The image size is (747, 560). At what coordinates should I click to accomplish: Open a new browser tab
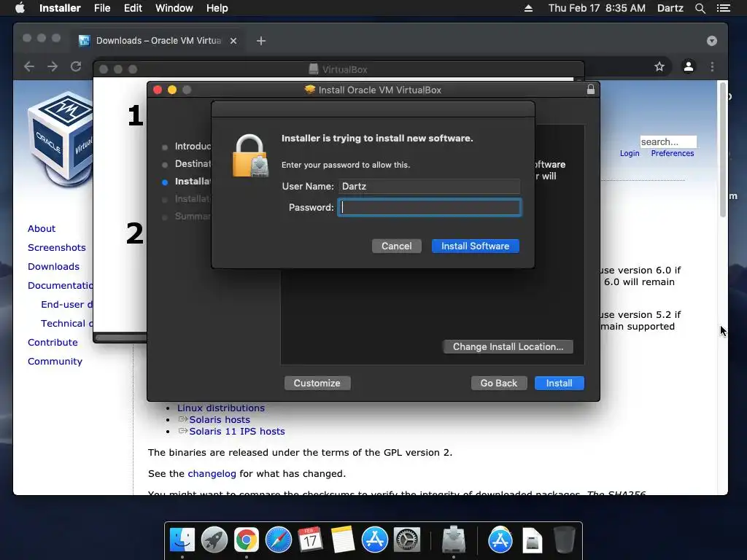pos(260,41)
